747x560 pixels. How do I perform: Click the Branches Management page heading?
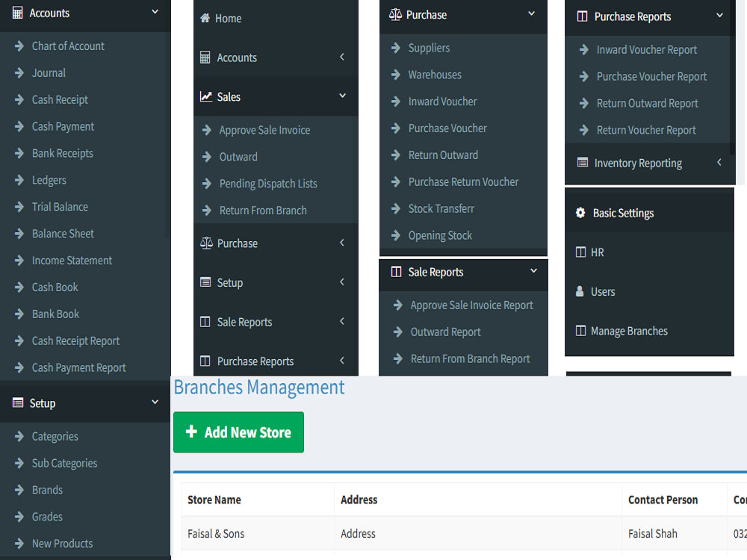pos(258,388)
